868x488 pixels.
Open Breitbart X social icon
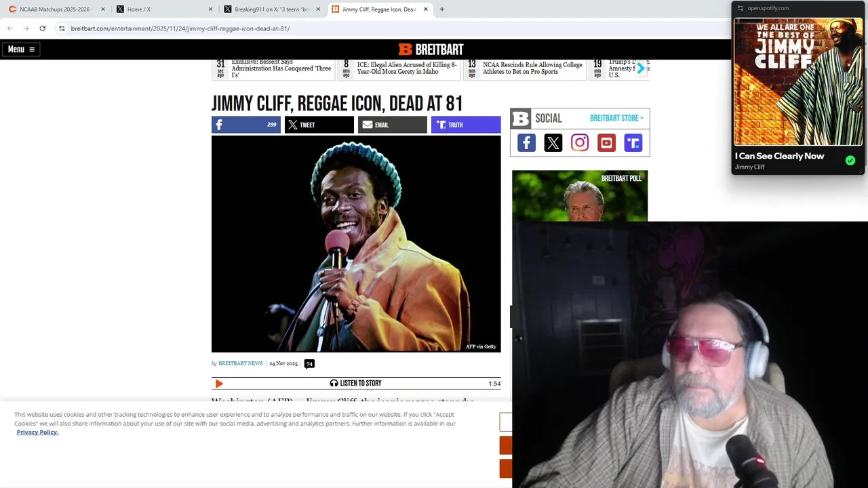[x=553, y=142]
